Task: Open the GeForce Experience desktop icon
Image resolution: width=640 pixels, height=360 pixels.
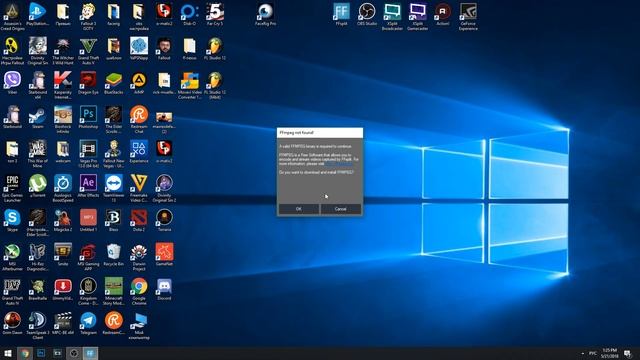Action: coord(468,17)
